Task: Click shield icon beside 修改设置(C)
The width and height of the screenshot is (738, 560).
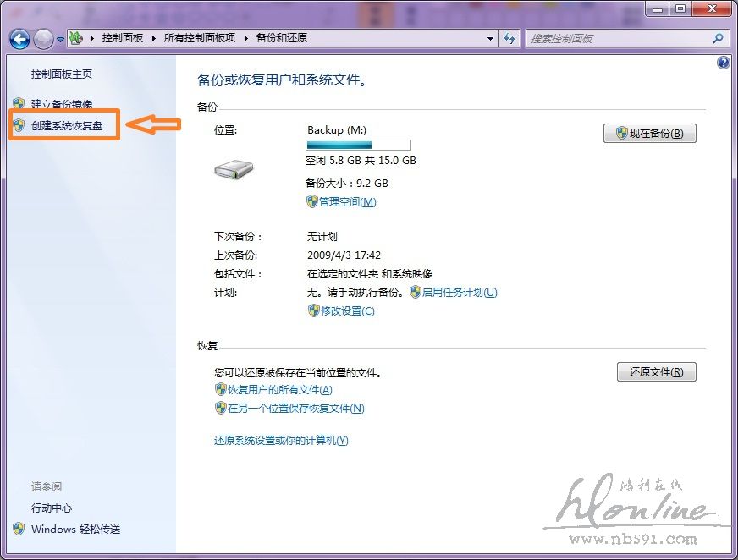Action: pyautogui.click(x=313, y=310)
